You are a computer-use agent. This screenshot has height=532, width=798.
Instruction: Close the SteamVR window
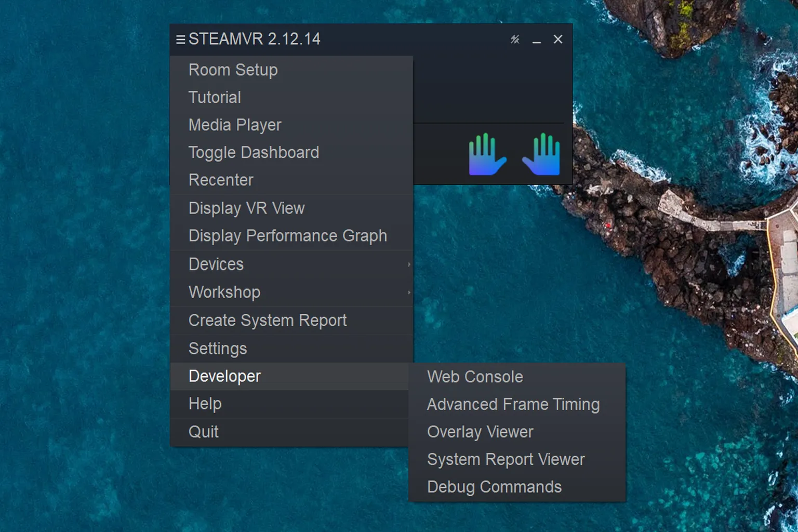[x=558, y=39]
